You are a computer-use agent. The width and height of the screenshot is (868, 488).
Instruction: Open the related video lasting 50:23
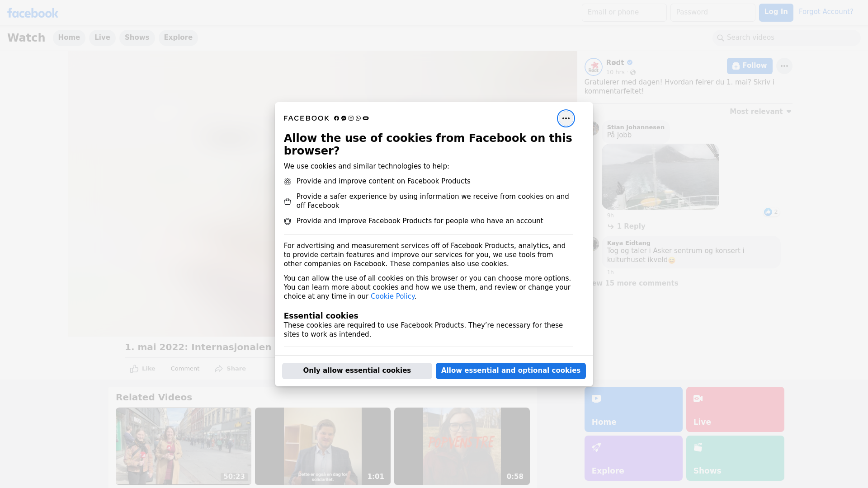pos(183,446)
